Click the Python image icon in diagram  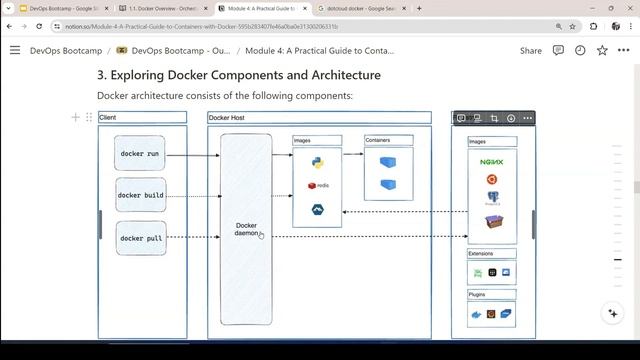[x=318, y=162]
